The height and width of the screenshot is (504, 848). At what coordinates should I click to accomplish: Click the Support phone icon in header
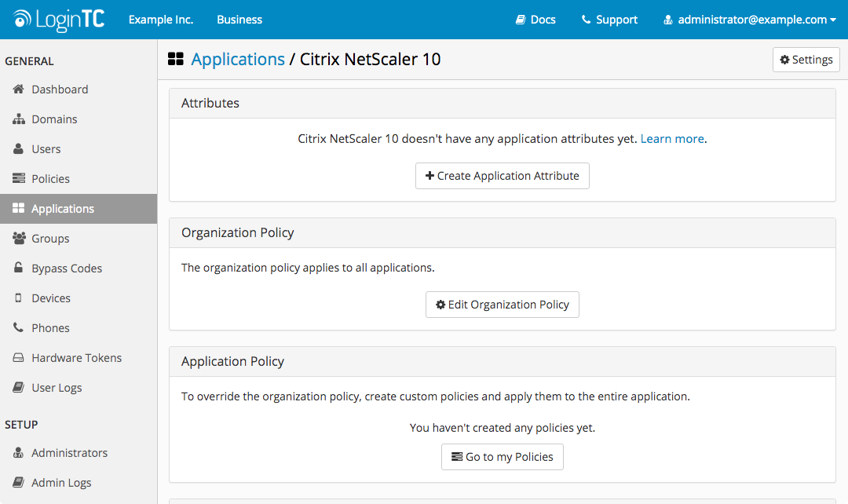click(x=586, y=20)
